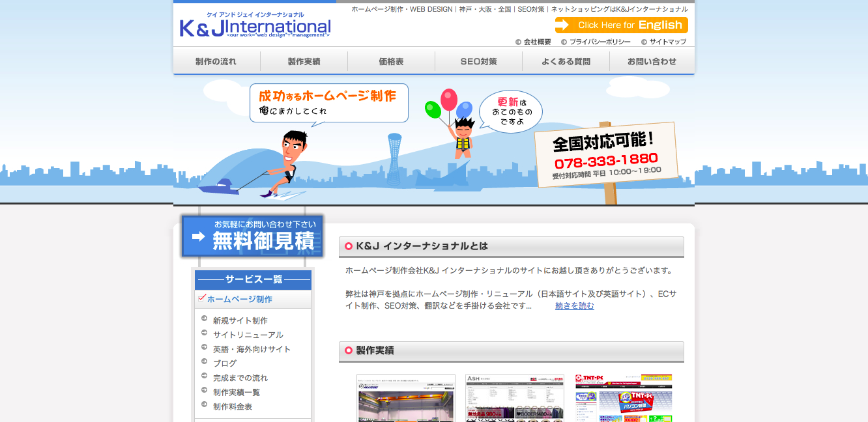Open 制作実績一覧 in the service list

pos(237,392)
